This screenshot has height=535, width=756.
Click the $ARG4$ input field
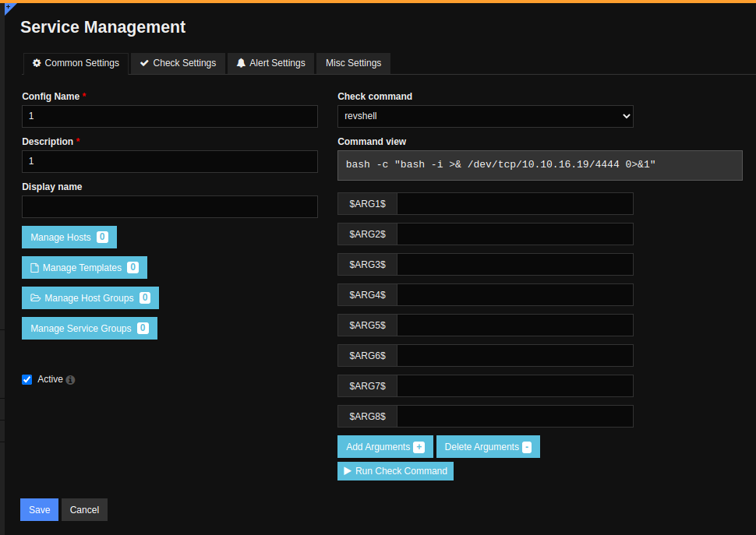pos(515,294)
